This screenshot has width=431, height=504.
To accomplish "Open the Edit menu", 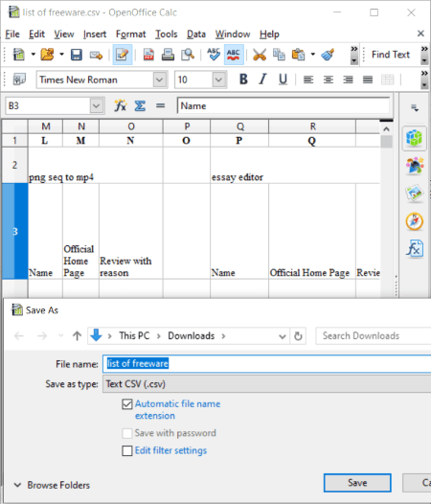I will [x=36, y=34].
